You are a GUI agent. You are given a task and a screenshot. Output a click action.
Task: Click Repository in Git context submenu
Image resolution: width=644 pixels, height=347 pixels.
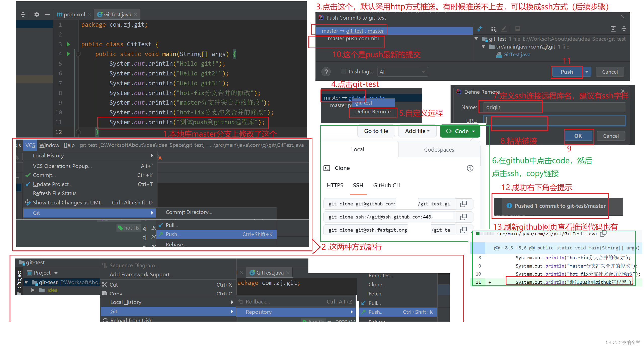click(296, 312)
